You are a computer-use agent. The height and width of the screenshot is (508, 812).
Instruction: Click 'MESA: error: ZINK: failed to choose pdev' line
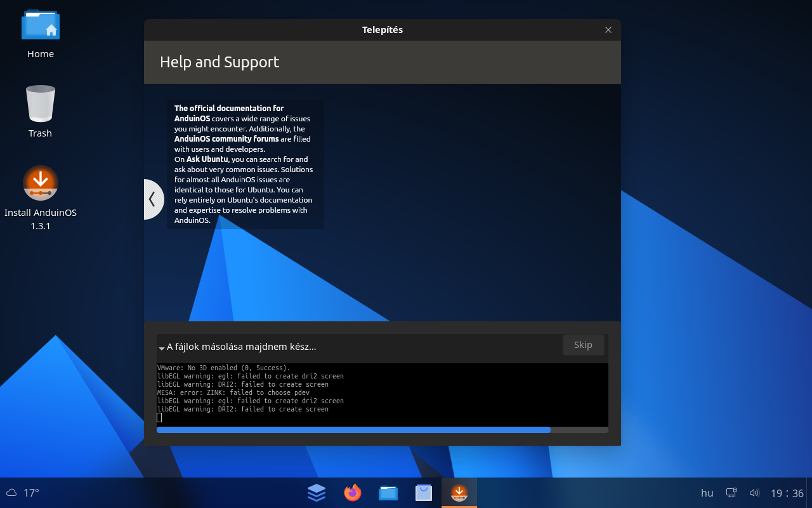(x=233, y=392)
